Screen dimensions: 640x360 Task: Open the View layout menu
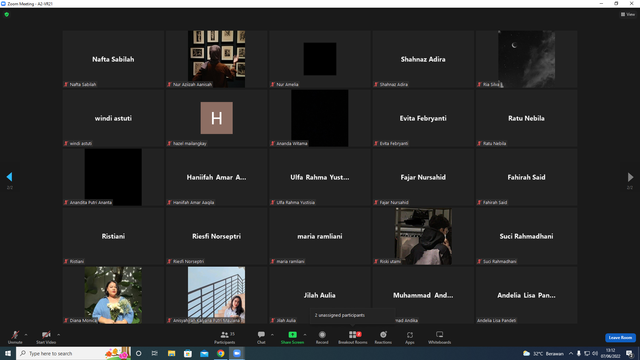coord(628,14)
